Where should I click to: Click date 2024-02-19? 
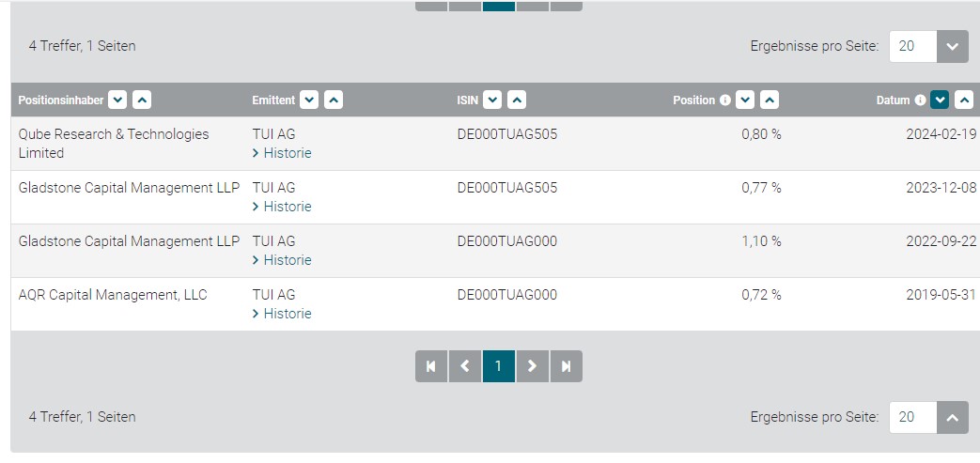click(941, 134)
